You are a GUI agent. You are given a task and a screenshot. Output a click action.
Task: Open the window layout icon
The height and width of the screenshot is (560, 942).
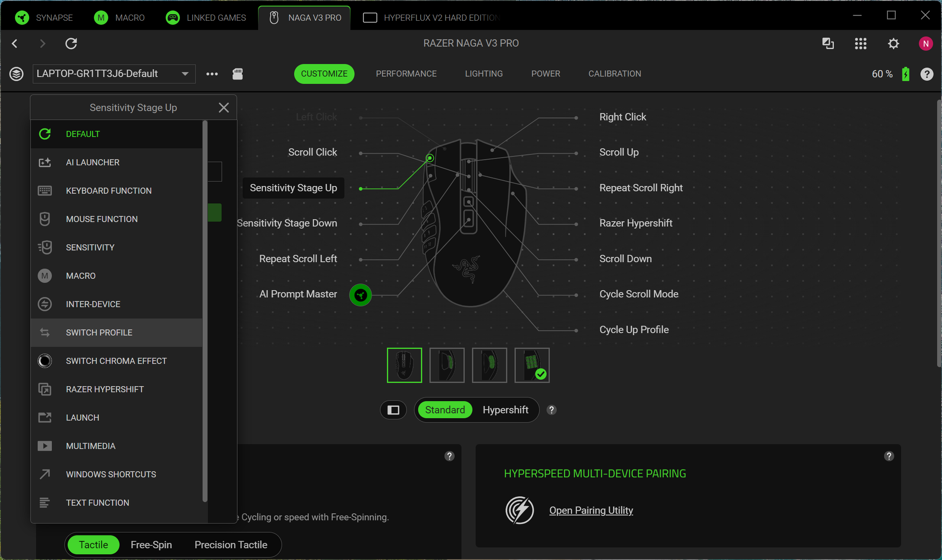tap(828, 44)
